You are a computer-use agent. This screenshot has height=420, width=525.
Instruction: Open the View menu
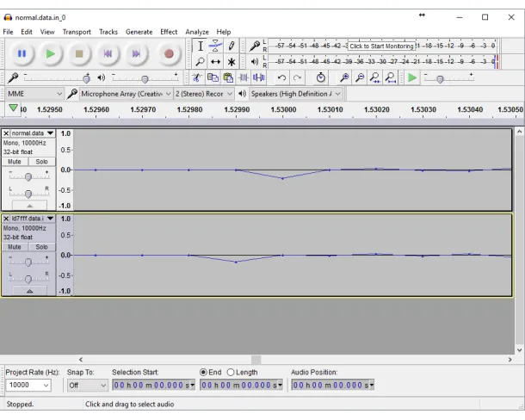pyautogui.click(x=47, y=32)
